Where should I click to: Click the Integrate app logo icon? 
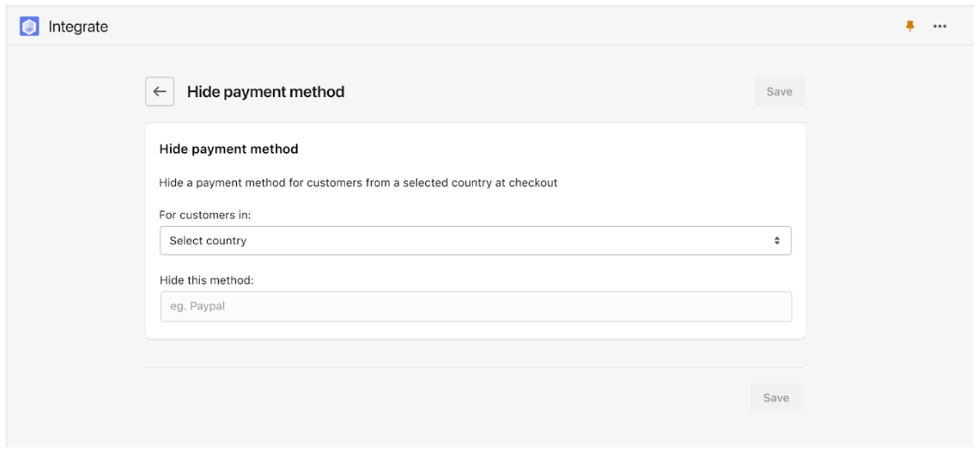click(30, 27)
